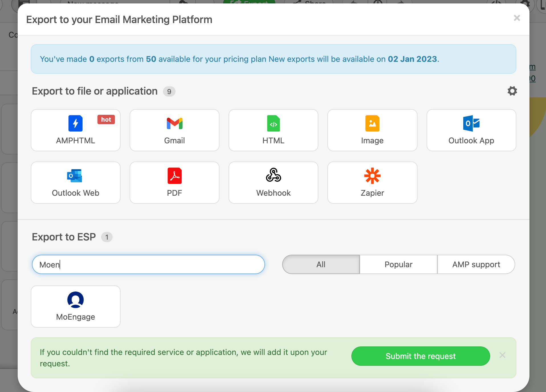Screen dimensions: 546x392
Task: Click the hot badge on AMPHTML
Action: point(106,120)
